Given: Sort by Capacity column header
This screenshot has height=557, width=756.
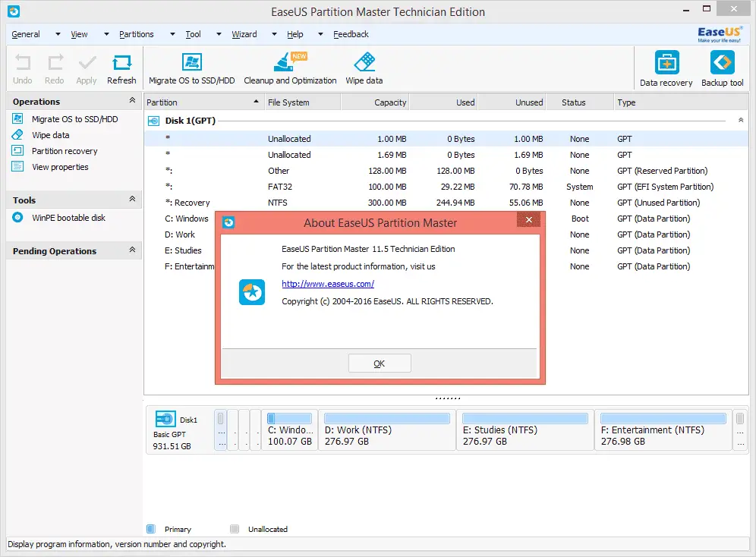Looking at the screenshot, I should point(375,102).
